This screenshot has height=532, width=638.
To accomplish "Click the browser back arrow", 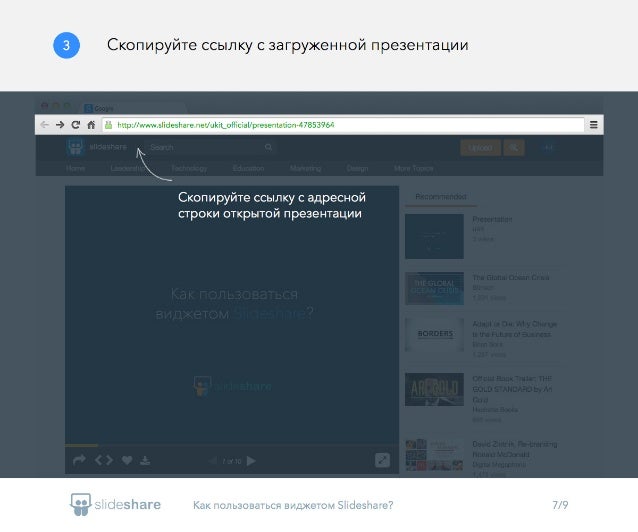I will click(x=45, y=125).
